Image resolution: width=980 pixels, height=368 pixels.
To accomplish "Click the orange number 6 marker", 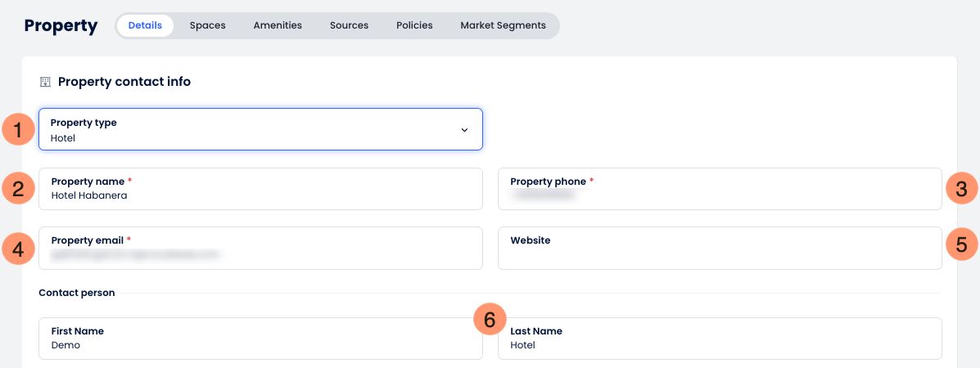I will 490,319.
